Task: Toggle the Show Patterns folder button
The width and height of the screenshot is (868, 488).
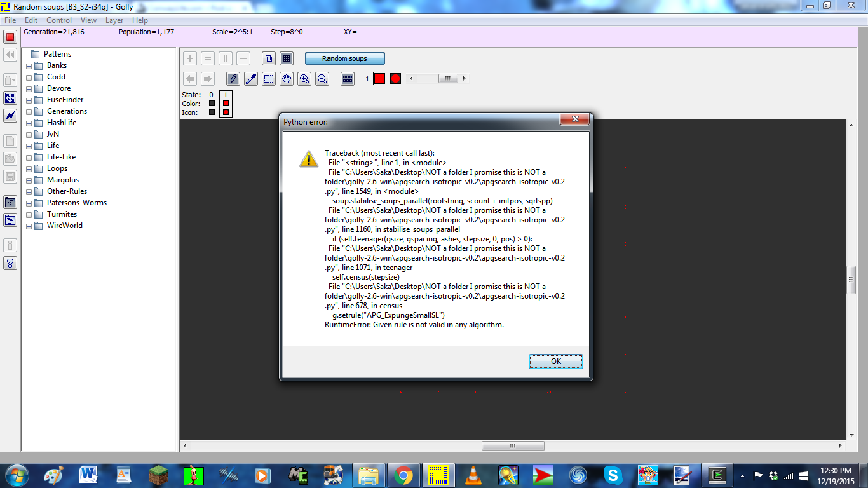Action: 10,202
